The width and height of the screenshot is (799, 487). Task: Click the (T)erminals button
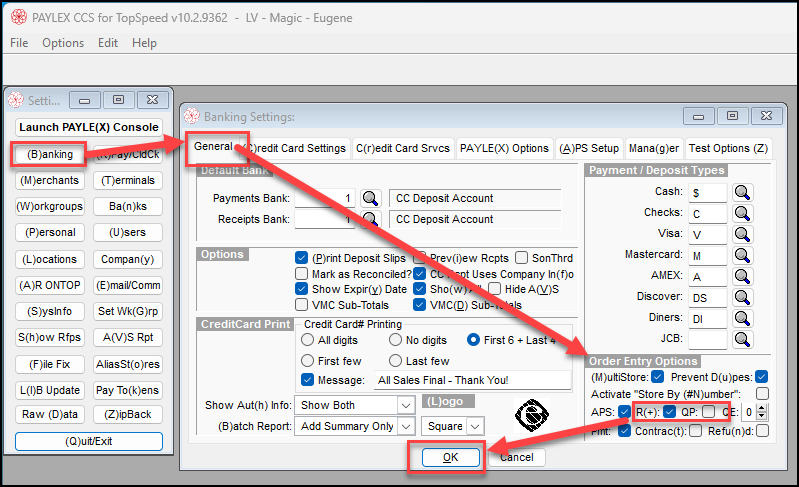(128, 180)
